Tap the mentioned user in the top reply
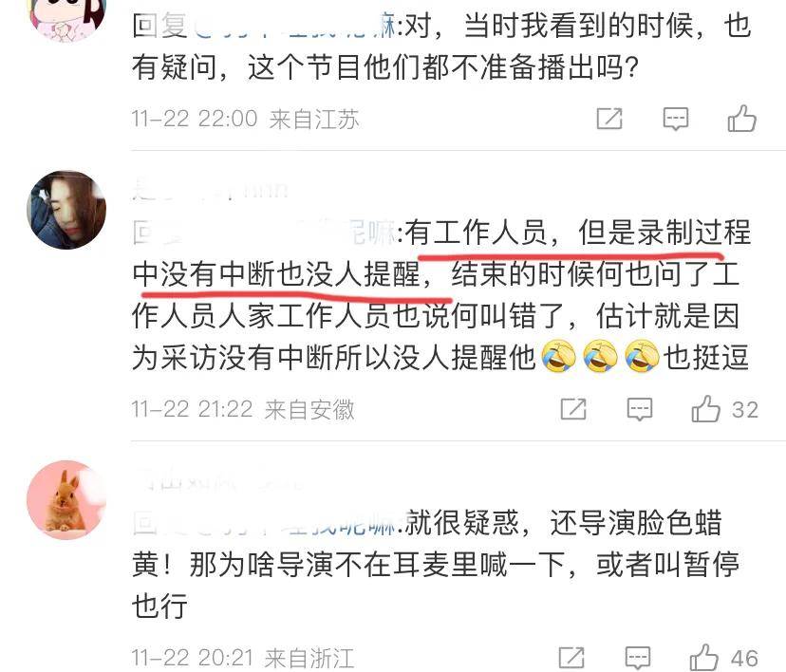This screenshot has height=672, width=786. click(294, 26)
